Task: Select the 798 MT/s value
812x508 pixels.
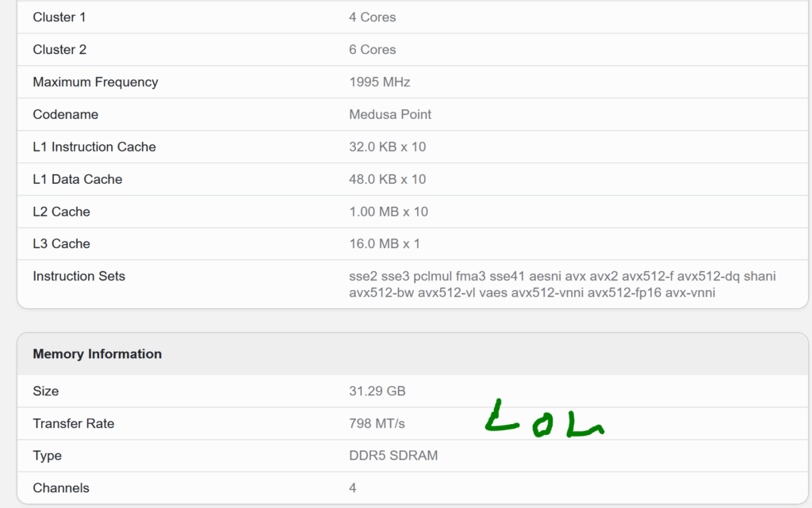Action: (377, 424)
